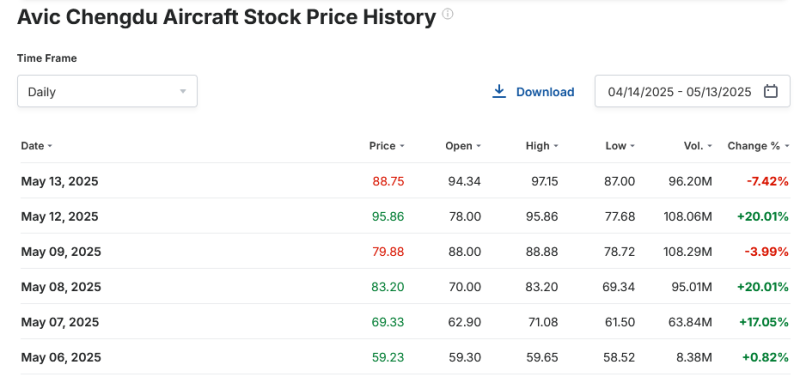Click the Change % column sort arrow
Screen dimensions: 800x377
click(786, 146)
